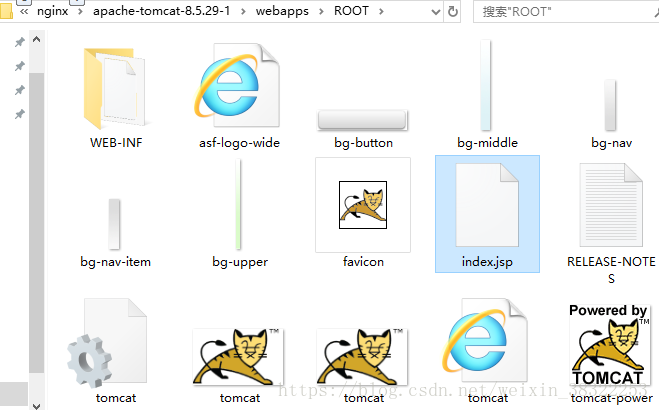659x410 pixels.
Task: Click the index.jsp file name label
Action: pos(487,262)
